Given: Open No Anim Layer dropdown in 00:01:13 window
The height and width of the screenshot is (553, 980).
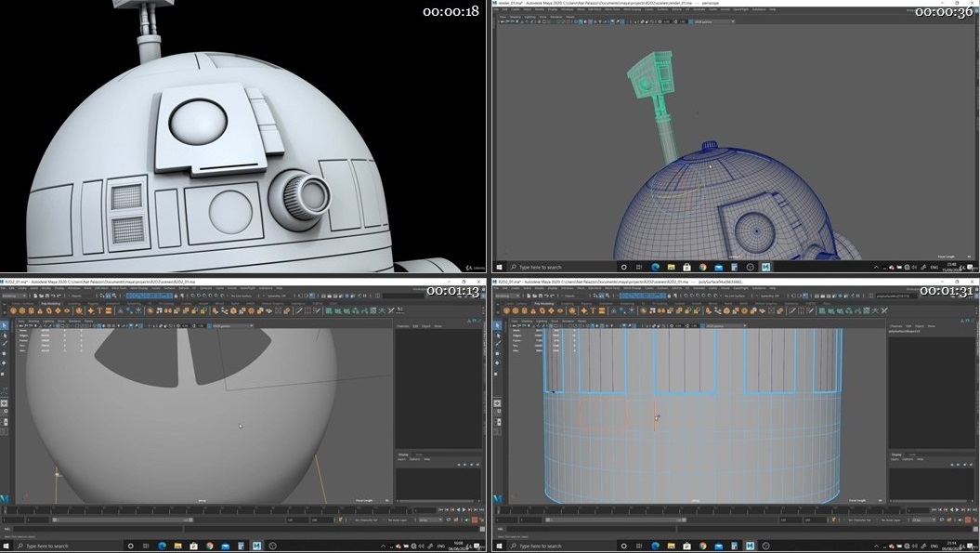Looking at the screenshot, I should 399,520.
